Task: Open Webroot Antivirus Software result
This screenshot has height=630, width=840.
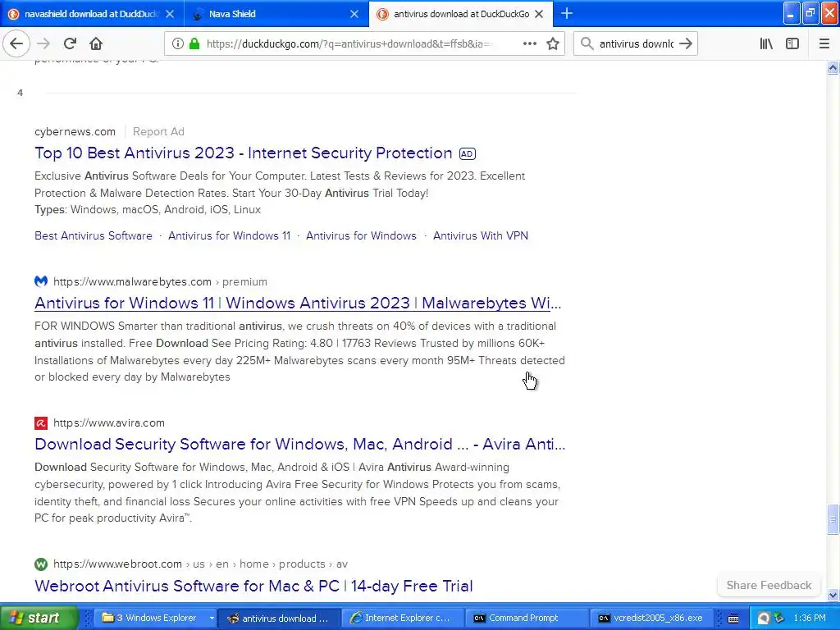Action: (253, 586)
